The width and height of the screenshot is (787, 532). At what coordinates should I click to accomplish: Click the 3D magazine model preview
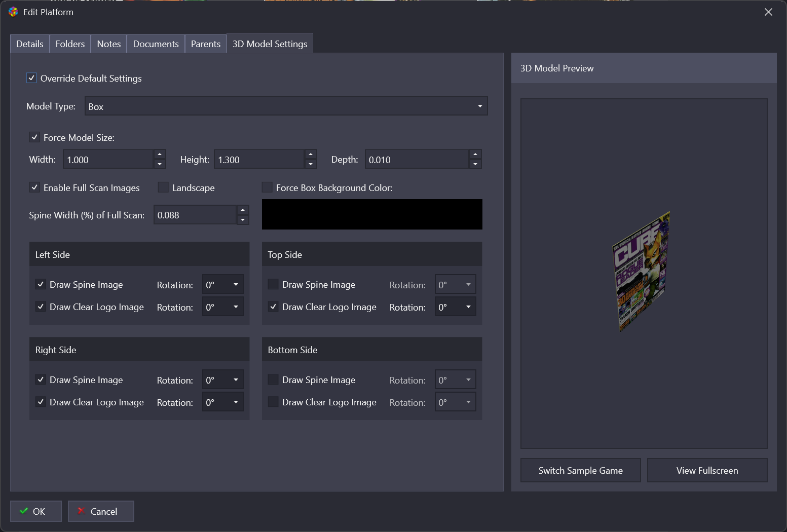point(642,272)
